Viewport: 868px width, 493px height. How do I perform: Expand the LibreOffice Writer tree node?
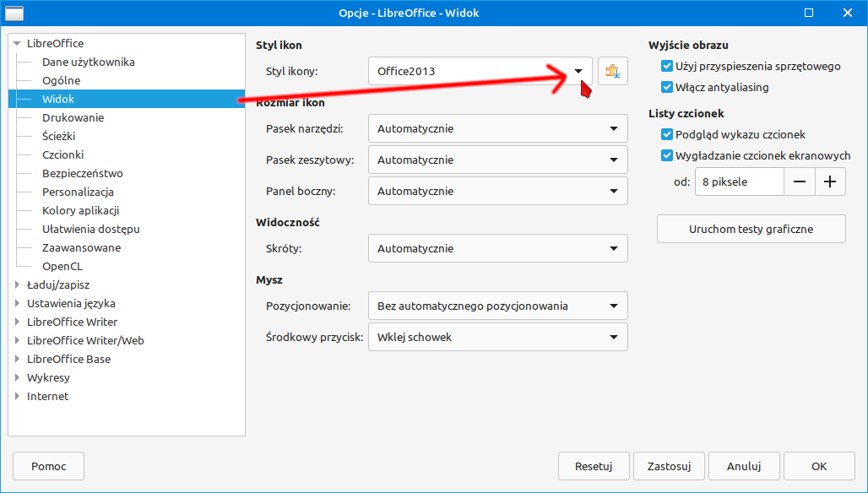point(17,322)
